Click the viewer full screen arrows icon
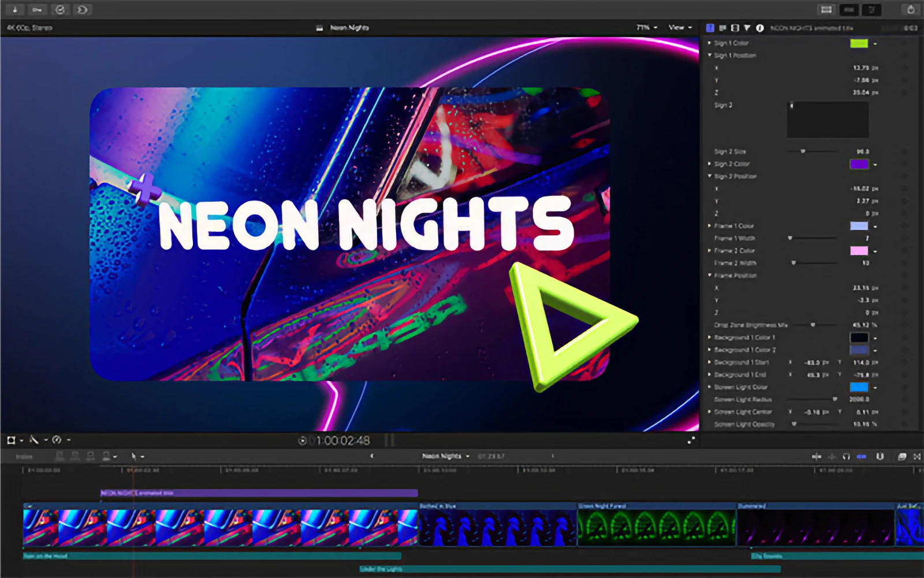This screenshot has width=924, height=578. click(x=691, y=440)
